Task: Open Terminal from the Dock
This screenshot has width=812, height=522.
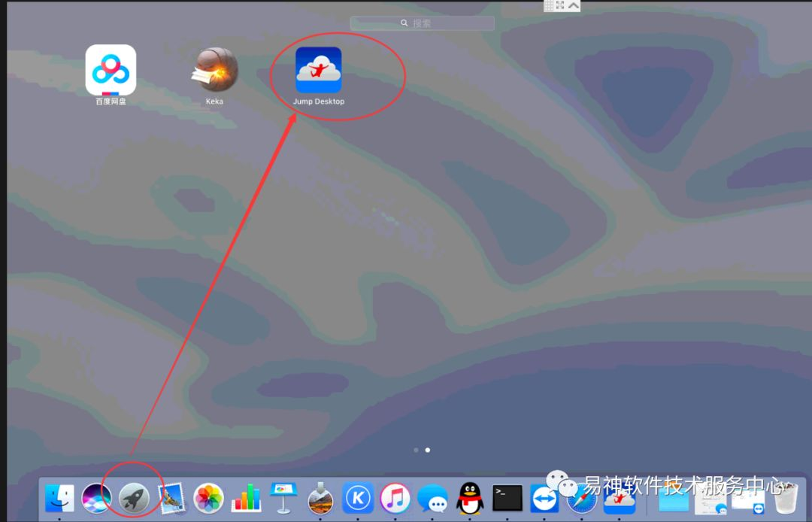Action: (x=507, y=496)
